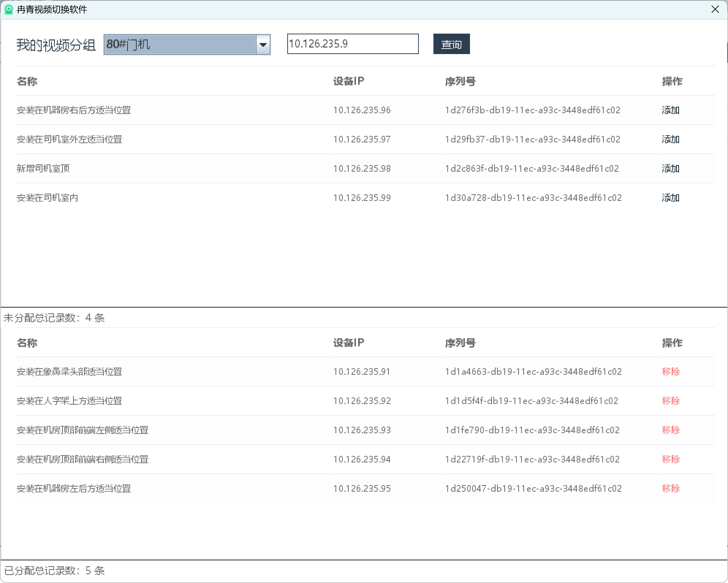Remove 安装在机器房左后方适当位置 device

(x=671, y=488)
